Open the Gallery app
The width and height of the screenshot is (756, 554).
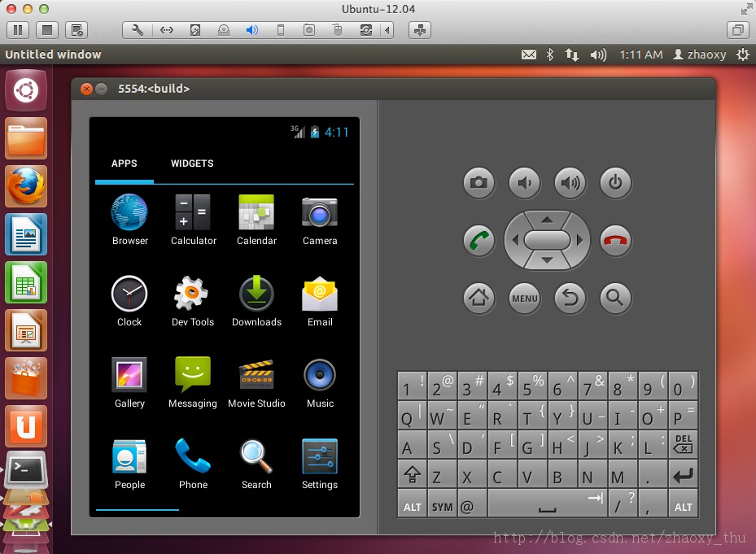click(129, 382)
